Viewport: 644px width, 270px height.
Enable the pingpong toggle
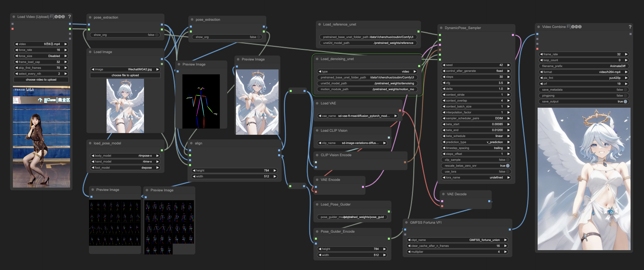(625, 95)
